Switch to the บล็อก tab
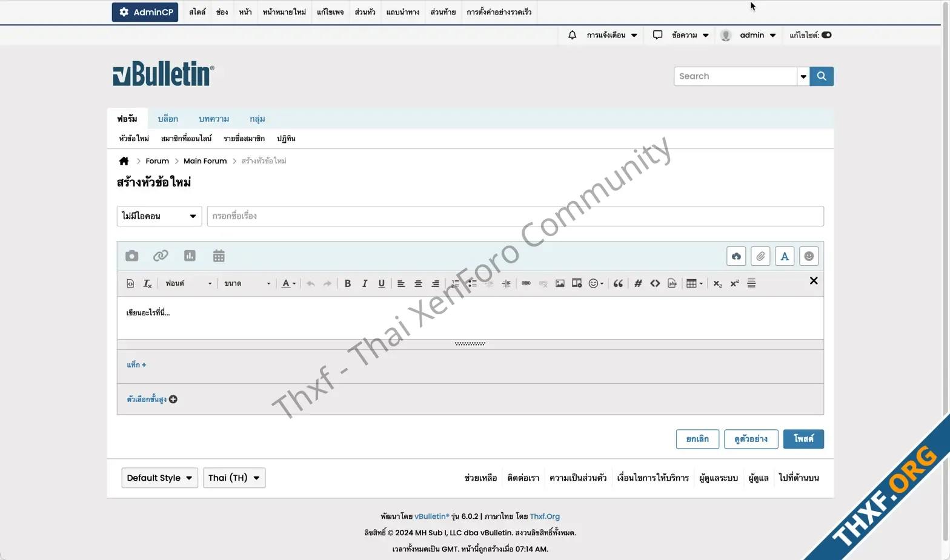 (168, 119)
